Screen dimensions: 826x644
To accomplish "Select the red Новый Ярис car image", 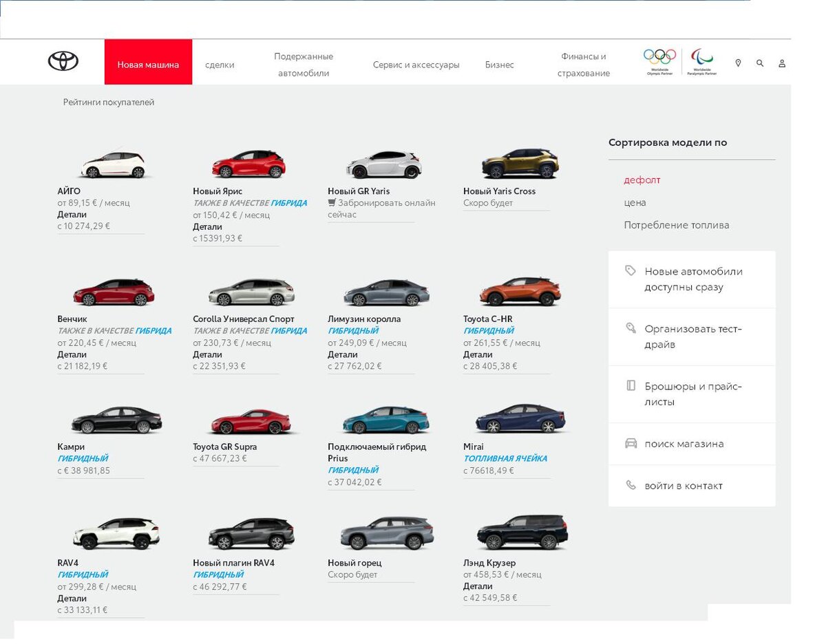I will pyautogui.click(x=248, y=164).
